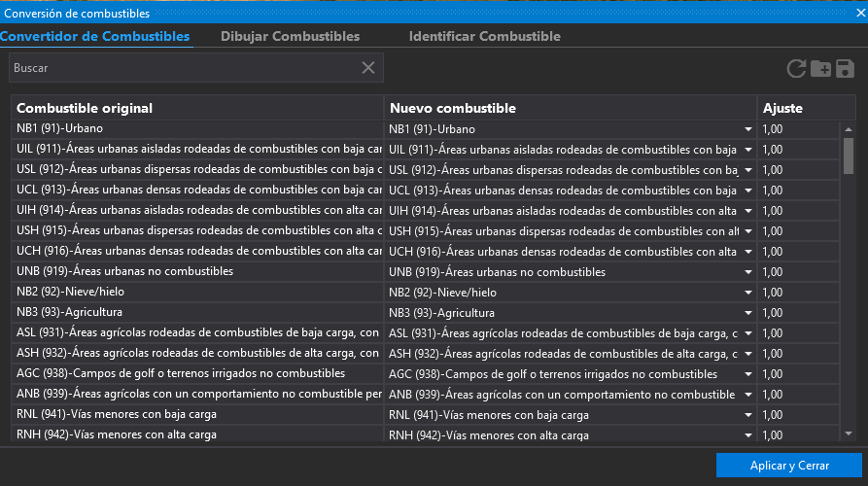Click the refresh/reset icon above the table
Image resolution: width=868 pixels, height=486 pixels.
pos(796,68)
